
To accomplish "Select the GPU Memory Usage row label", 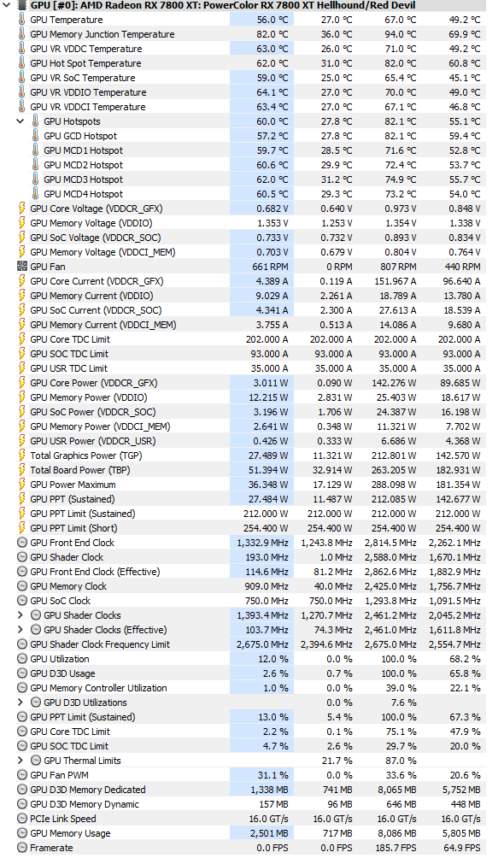I will tap(71, 833).
